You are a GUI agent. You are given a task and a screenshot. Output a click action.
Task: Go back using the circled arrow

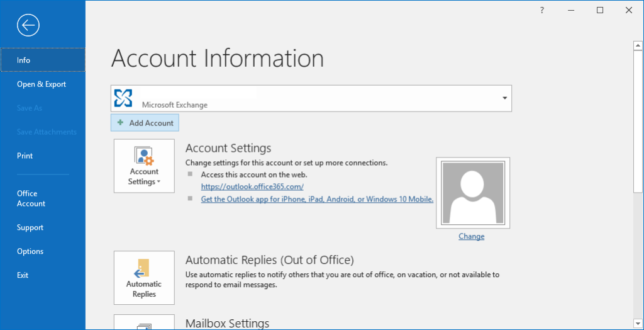tap(28, 26)
